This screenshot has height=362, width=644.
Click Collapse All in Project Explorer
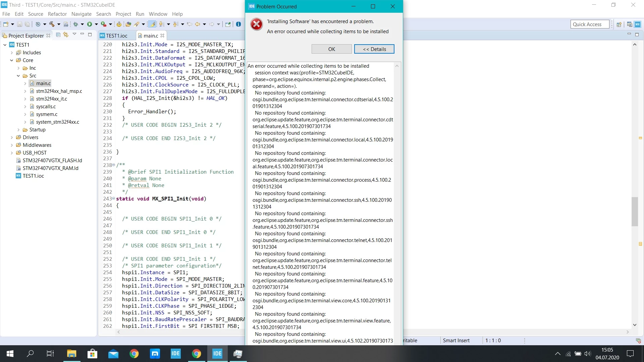[58, 35]
